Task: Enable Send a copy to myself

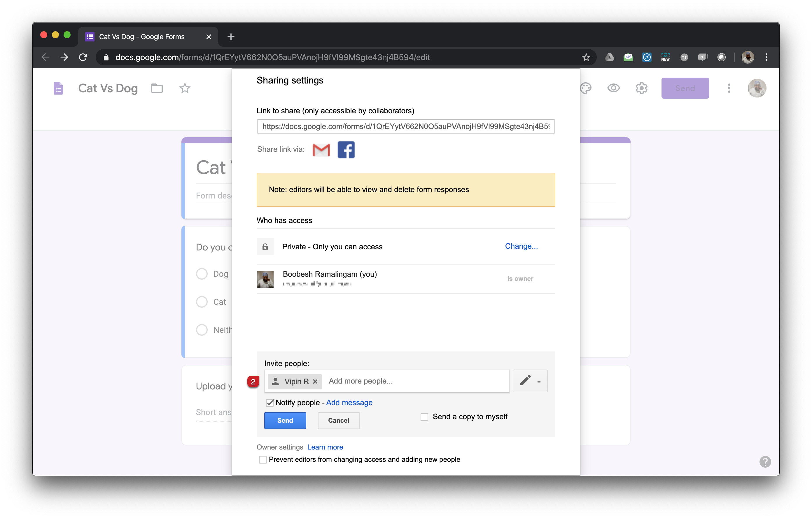Action: coord(424,417)
